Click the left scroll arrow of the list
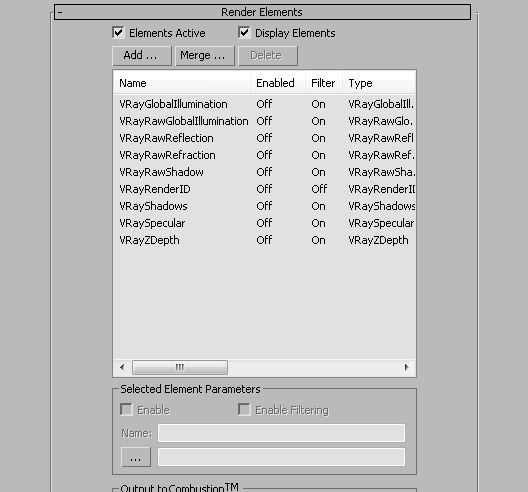528x492 pixels. click(122, 367)
